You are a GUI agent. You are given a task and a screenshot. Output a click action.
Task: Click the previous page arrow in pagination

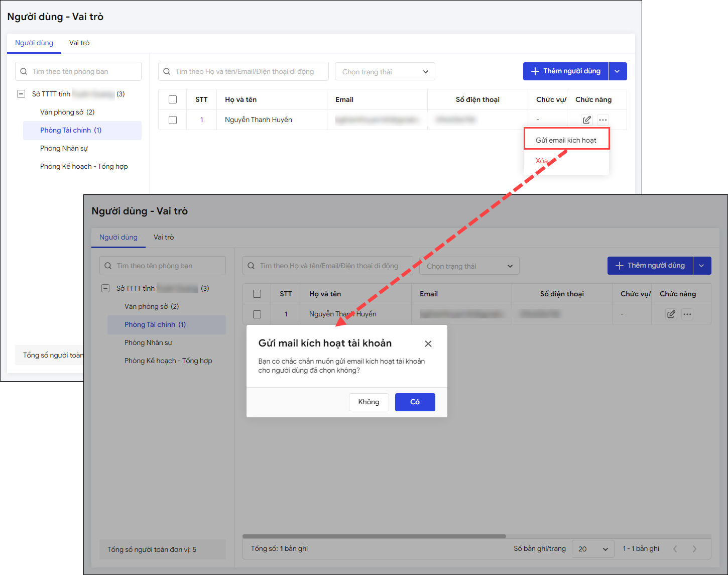point(675,549)
